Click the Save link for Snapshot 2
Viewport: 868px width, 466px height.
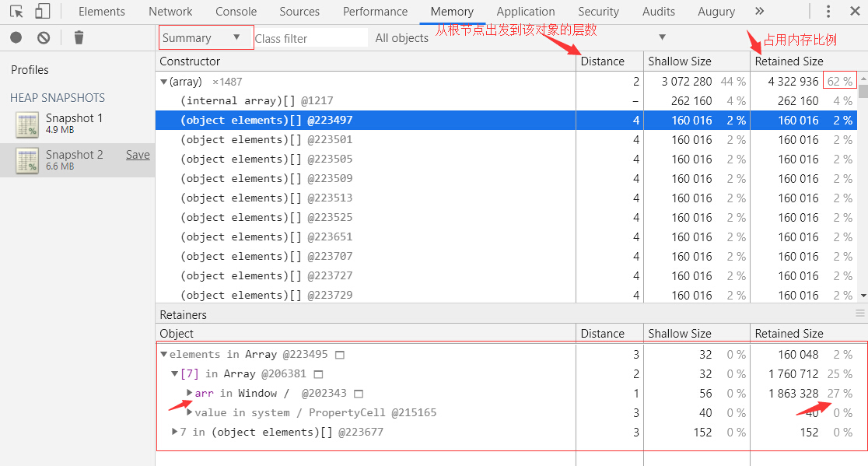click(137, 154)
